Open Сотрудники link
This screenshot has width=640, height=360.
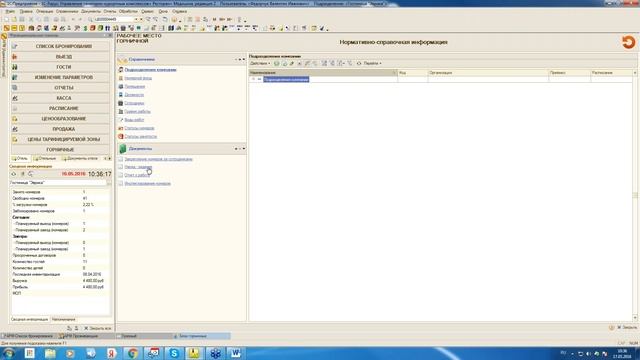click(x=134, y=103)
